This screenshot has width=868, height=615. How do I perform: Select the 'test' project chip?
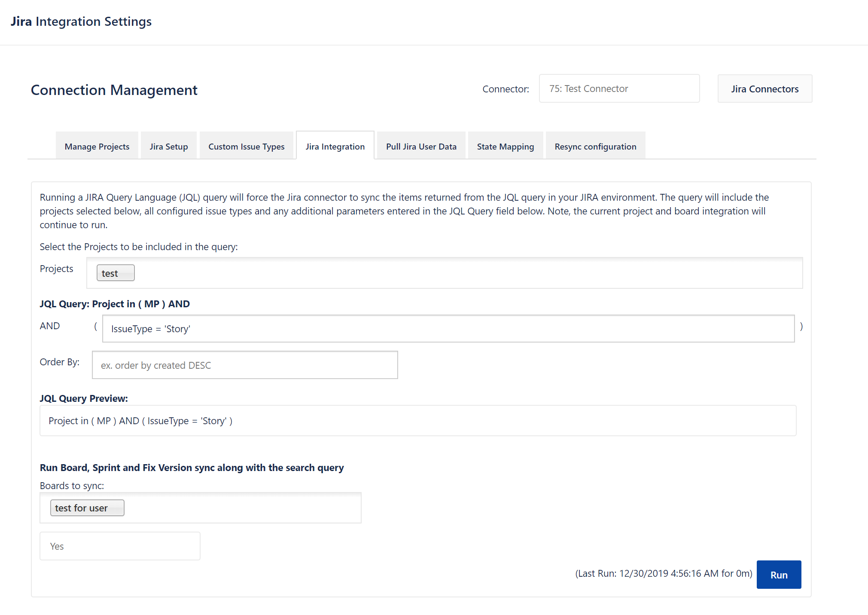click(115, 272)
